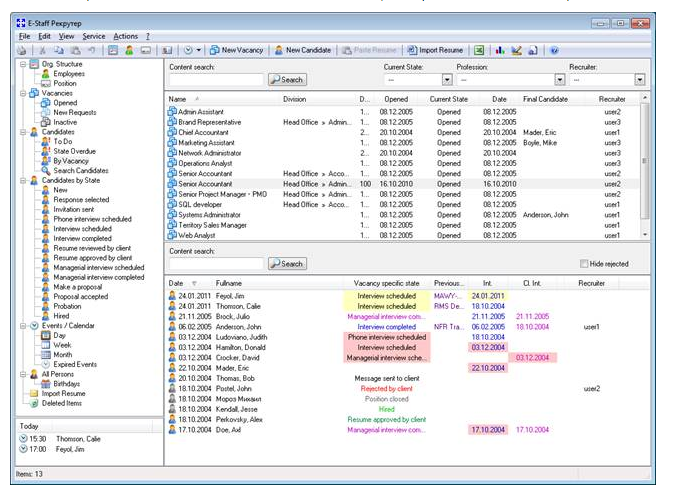Screen dimensions: 683x500
Task: Click the Paste clipboard icon
Action: click(x=75, y=51)
